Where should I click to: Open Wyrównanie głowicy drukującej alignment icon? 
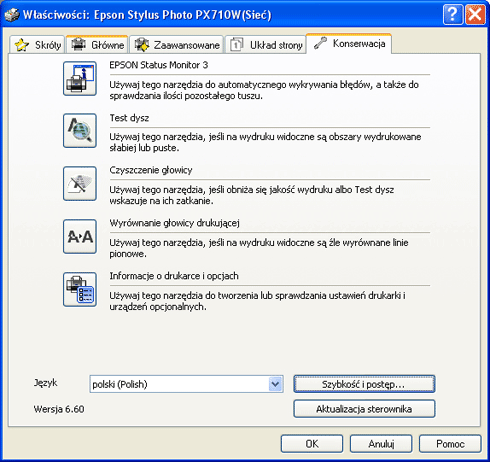80,236
